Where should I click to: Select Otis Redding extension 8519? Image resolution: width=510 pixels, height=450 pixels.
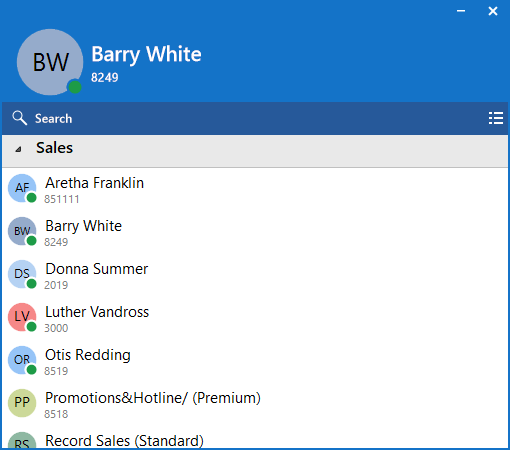pos(56,371)
